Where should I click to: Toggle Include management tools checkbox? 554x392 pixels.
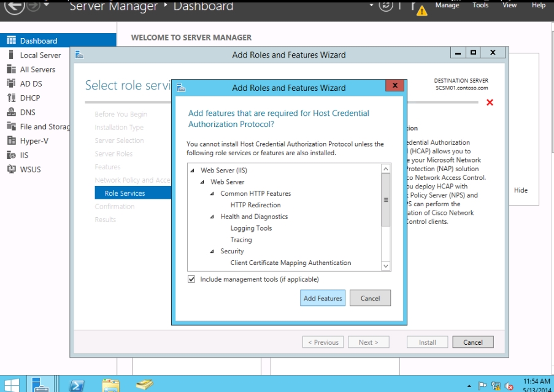point(191,279)
